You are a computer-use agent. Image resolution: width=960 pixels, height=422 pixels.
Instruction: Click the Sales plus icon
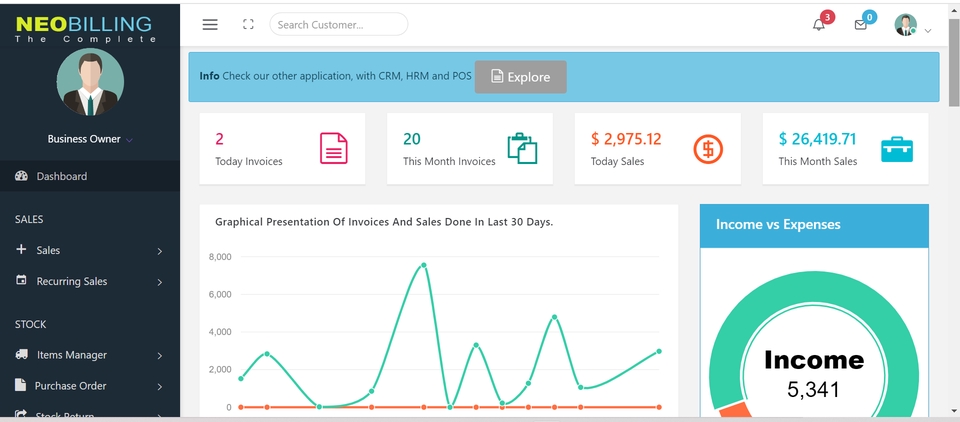21,249
